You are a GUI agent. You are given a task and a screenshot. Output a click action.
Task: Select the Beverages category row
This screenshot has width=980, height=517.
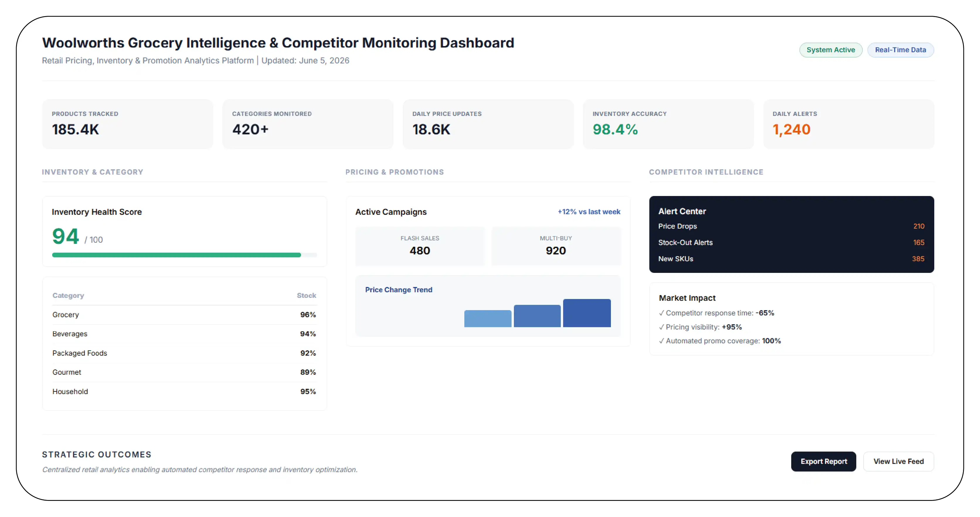[x=184, y=334]
